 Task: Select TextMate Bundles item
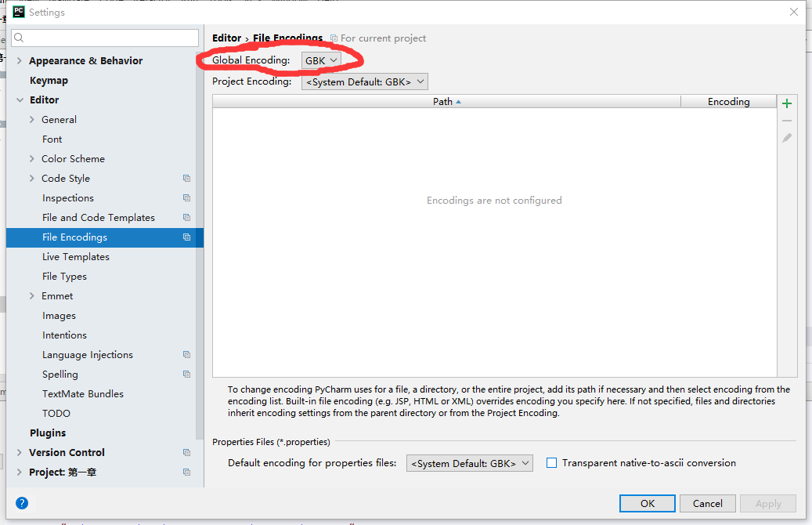pyautogui.click(x=83, y=394)
